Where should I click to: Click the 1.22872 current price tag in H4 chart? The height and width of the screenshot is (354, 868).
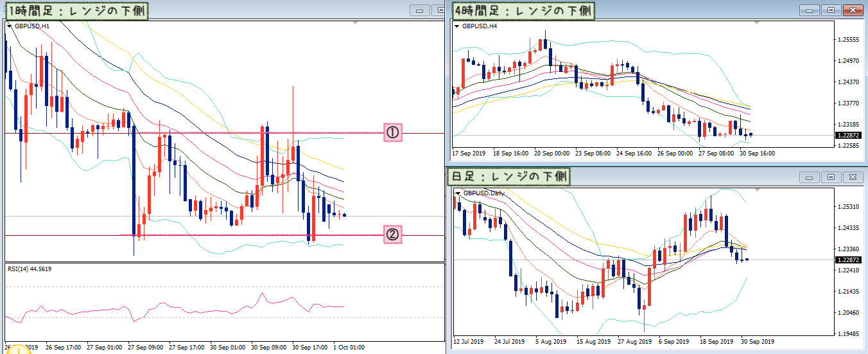[848, 136]
